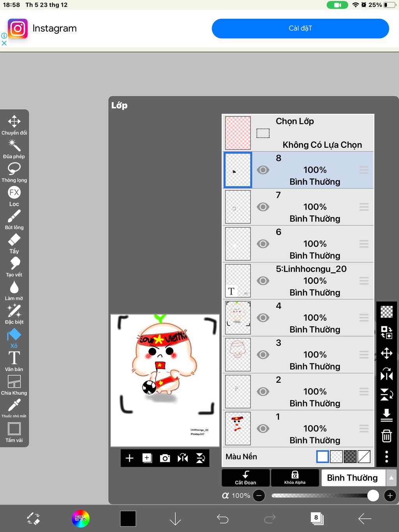
Task: Open the Tấm vải canvas tool
Action: [14, 433]
